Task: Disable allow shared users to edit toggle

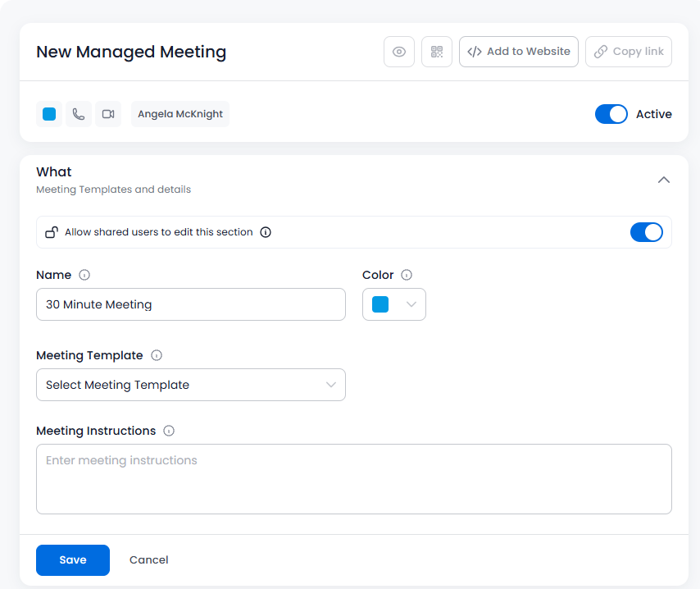Action: [646, 232]
